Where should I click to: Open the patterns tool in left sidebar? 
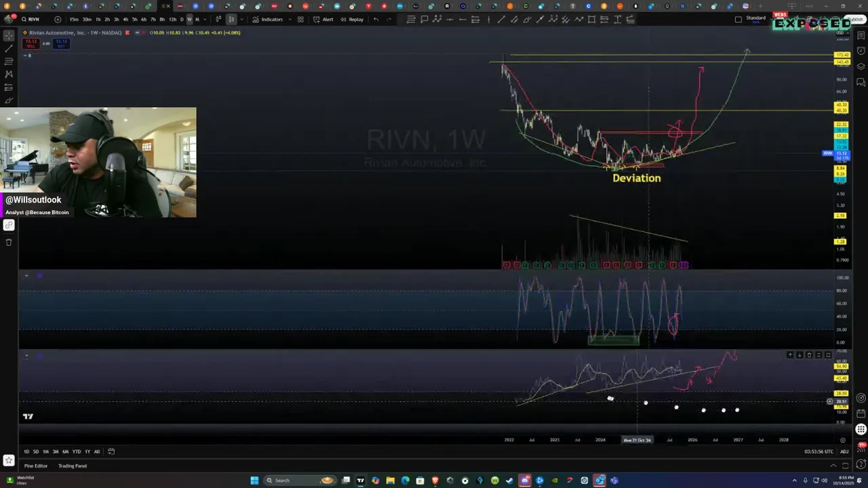tap(9, 73)
